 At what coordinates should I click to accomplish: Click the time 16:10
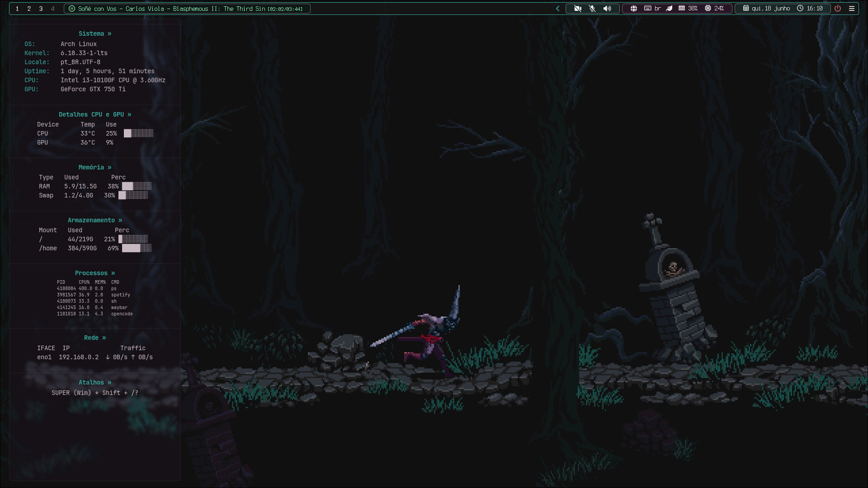[815, 9]
